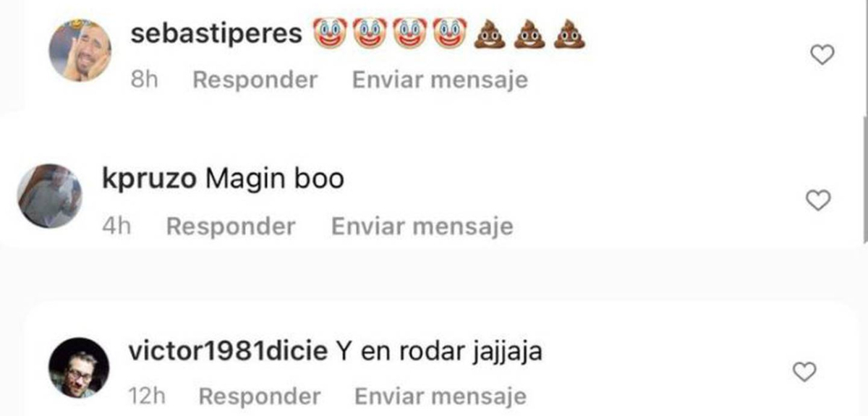View victor1981dicie's profile photo
The height and width of the screenshot is (416, 868).
pos(79,367)
